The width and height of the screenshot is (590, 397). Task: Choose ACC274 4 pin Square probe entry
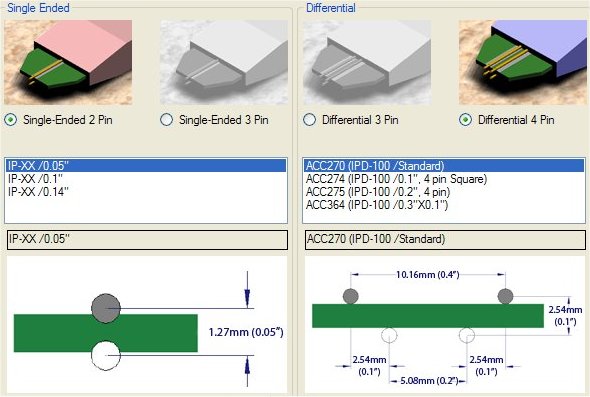(444, 179)
